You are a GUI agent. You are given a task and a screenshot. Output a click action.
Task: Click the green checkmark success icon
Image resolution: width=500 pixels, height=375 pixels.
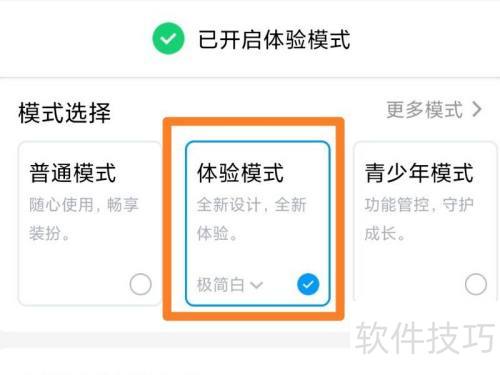pyautogui.click(x=168, y=39)
